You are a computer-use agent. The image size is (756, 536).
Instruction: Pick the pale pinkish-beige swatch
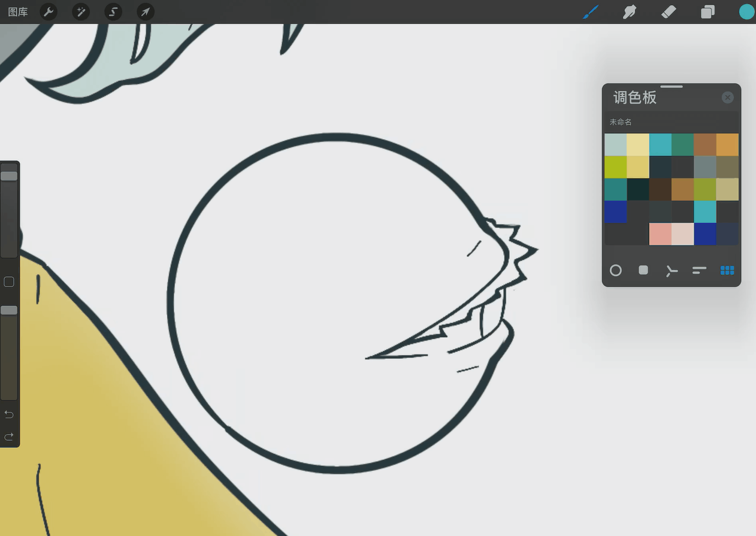click(682, 234)
